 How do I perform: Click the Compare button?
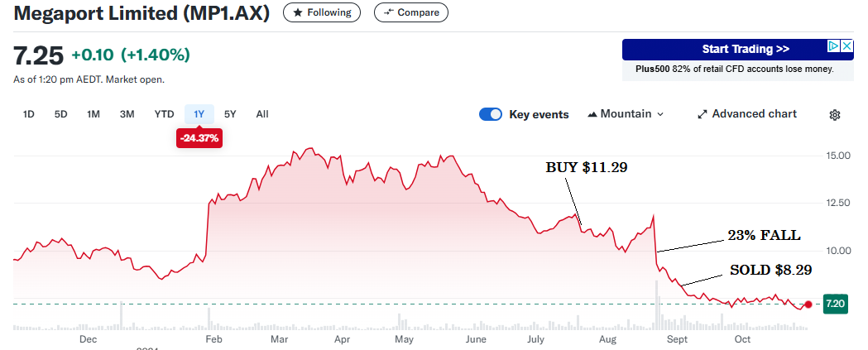pyautogui.click(x=410, y=12)
